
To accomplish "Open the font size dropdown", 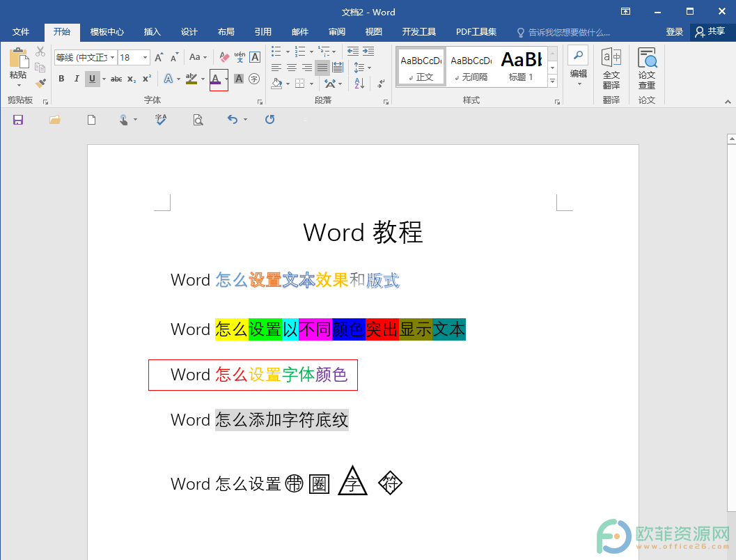I will pyautogui.click(x=145, y=57).
